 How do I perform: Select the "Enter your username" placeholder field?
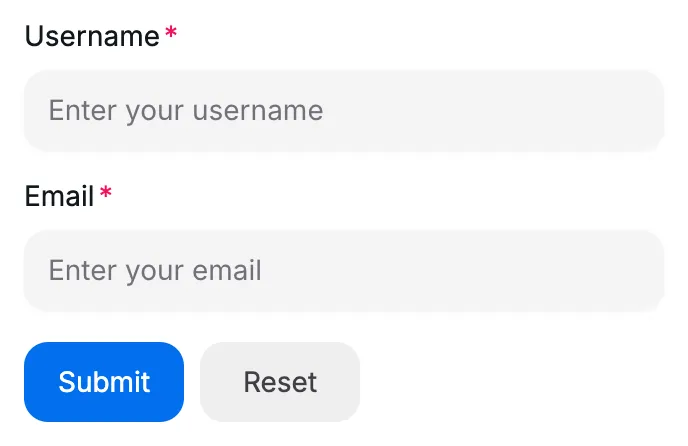click(344, 110)
